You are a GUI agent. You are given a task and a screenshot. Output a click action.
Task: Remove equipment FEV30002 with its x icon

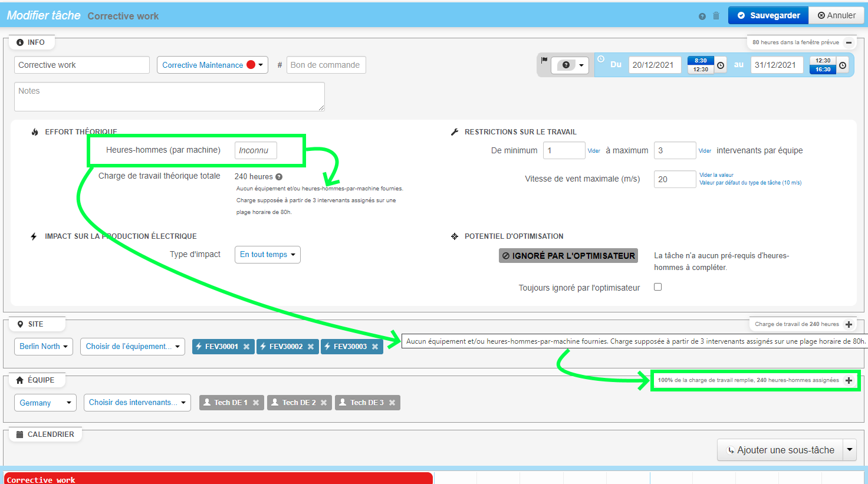click(x=311, y=347)
